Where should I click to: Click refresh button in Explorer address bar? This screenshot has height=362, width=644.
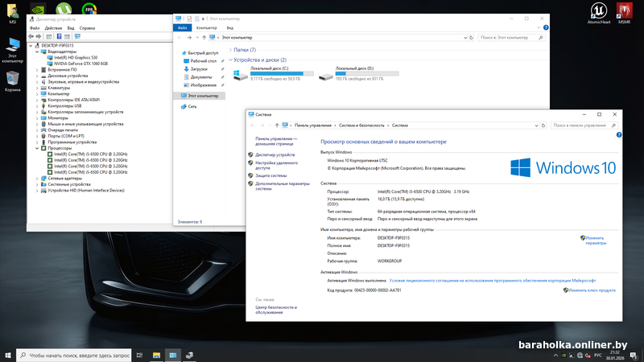pos(472,37)
